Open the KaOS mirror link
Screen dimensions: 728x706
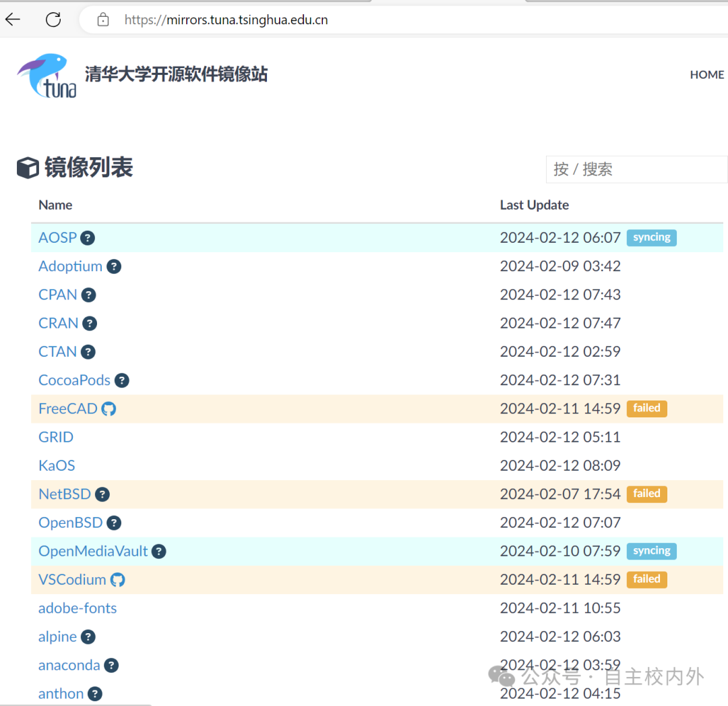[57, 466]
